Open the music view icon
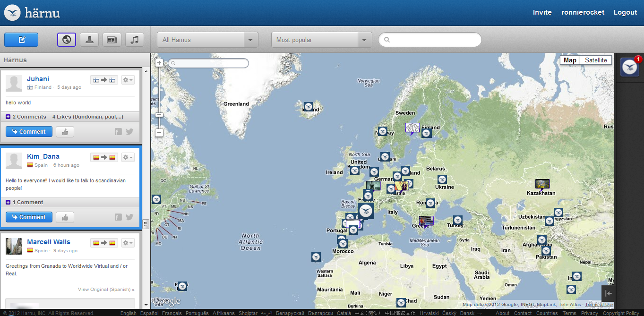Image resolution: width=644 pixels, height=316 pixels. click(135, 40)
